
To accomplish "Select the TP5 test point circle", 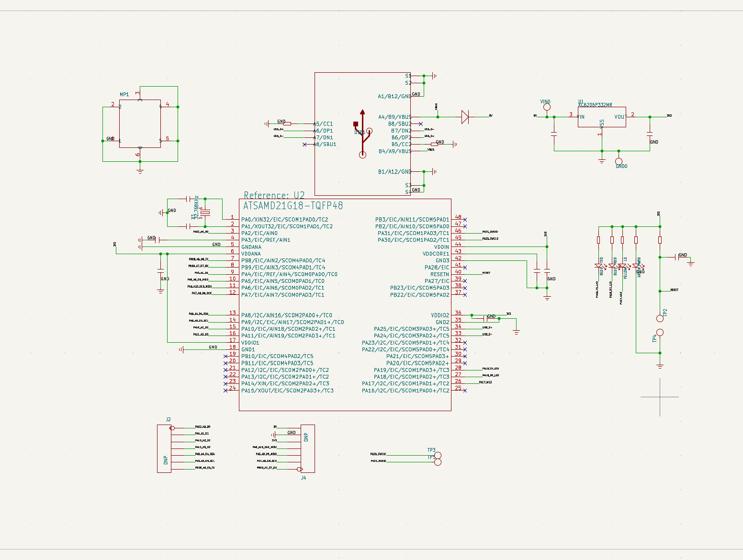I will 437,462.
